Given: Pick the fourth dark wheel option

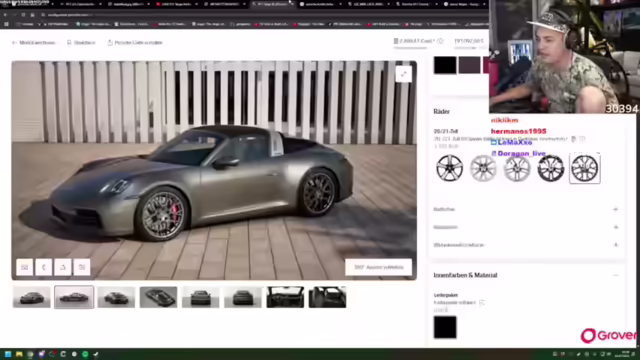Looking at the screenshot, I should 550,168.
